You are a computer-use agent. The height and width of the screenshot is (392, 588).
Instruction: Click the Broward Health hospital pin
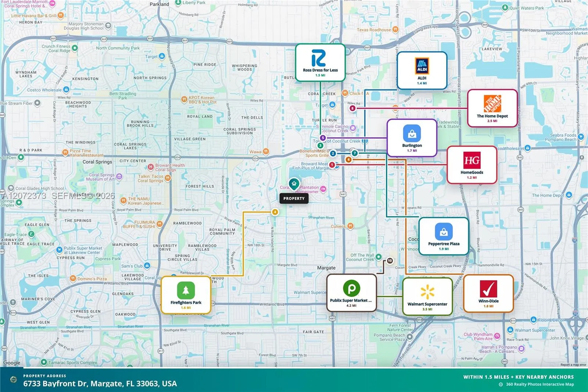150,167
